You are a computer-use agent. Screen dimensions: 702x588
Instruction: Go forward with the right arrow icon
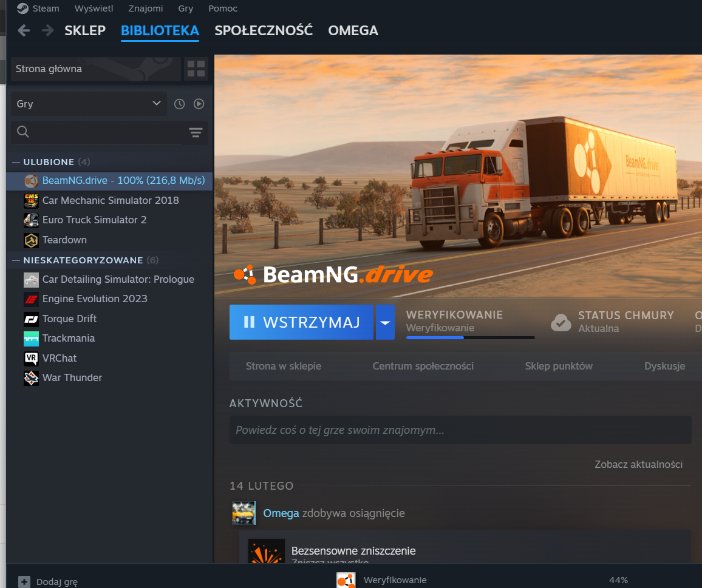(x=47, y=30)
